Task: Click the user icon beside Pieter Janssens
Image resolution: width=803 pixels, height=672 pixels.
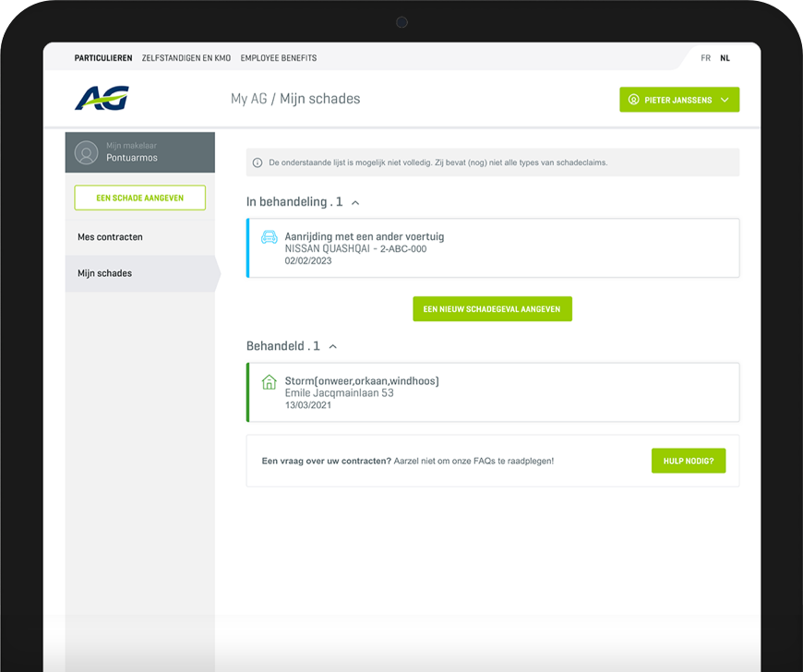Action: 634,100
